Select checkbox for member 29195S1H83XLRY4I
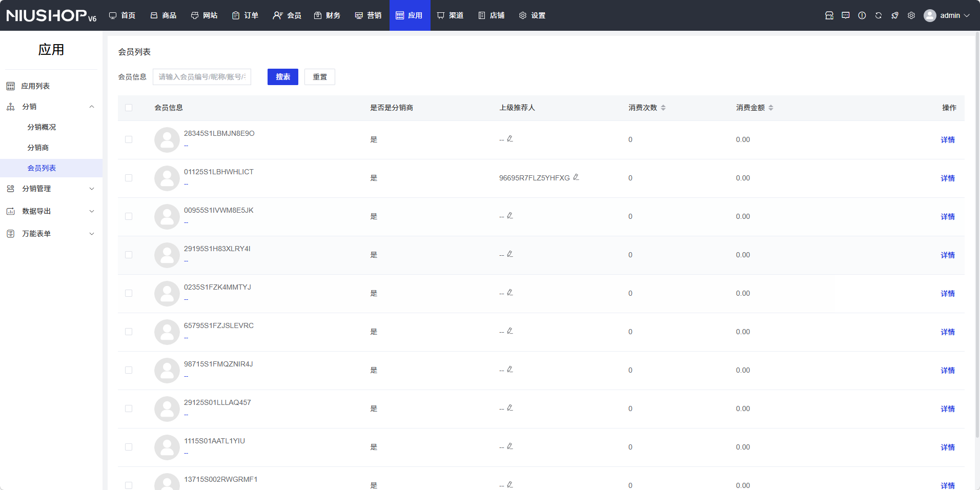Viewport: 980px width, 490px height. [x=129, y=255]
